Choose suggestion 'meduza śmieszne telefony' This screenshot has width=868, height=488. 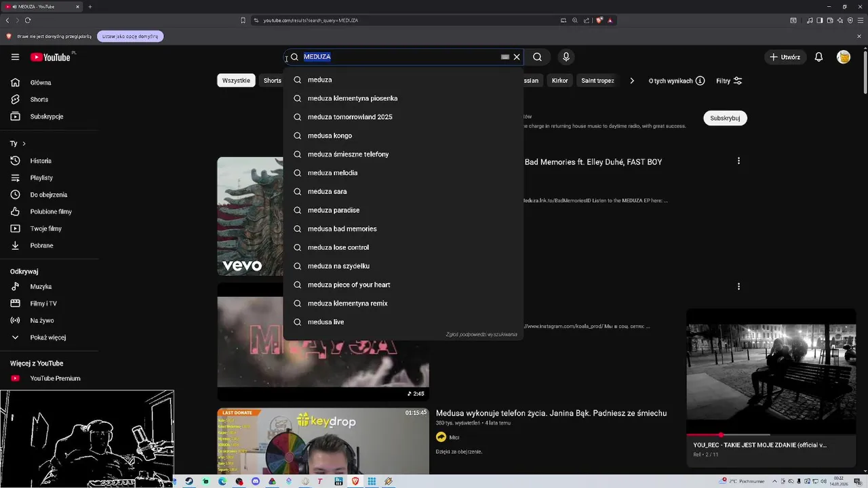point(403,155)
